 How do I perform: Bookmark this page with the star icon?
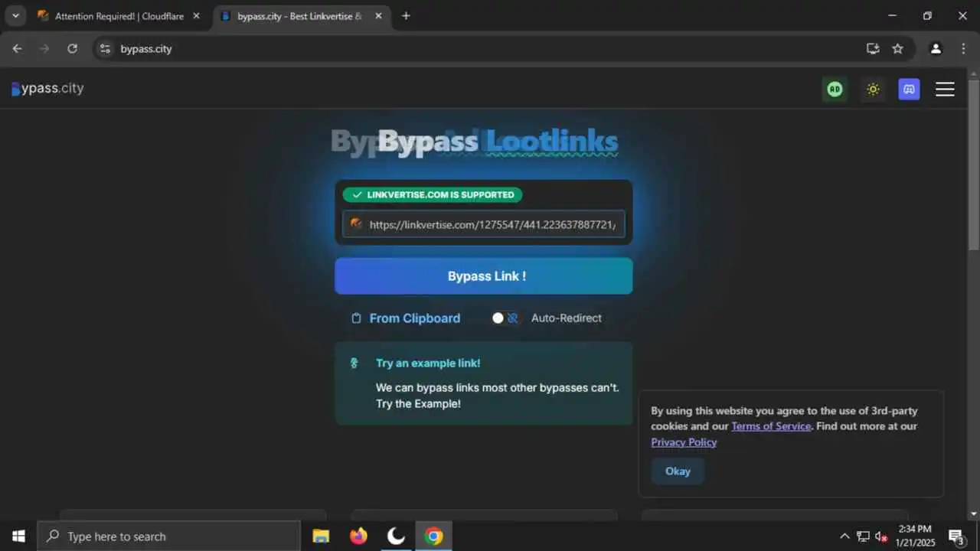[x=898, y=48]
